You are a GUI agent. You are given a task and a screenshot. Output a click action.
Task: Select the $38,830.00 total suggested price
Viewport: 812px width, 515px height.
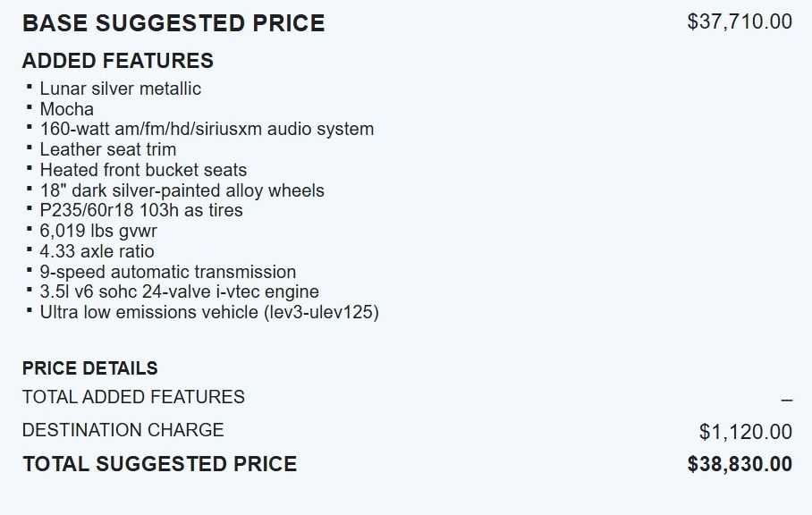pyautogui.click(x=740, y=464)
